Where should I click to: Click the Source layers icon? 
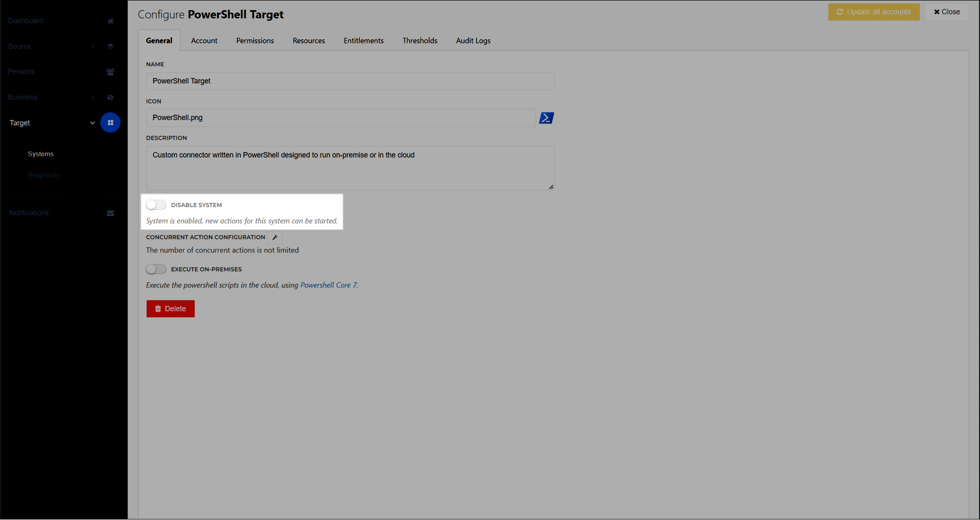coord(110,46)
